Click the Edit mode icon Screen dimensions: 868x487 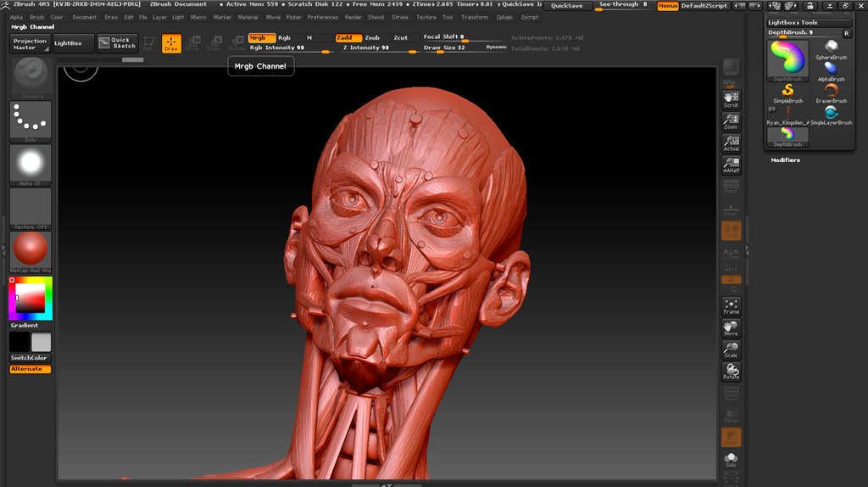coord(149,44)
